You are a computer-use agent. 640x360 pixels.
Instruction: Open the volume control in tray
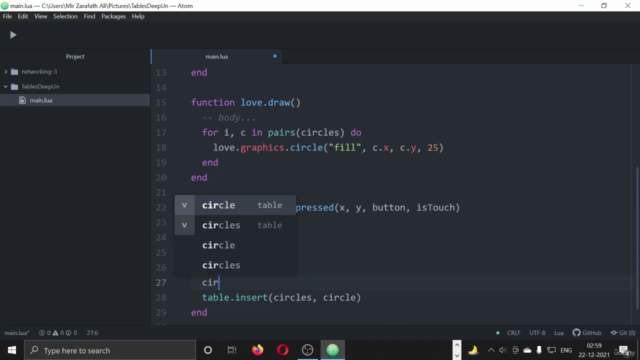click(x=503, y=350)
